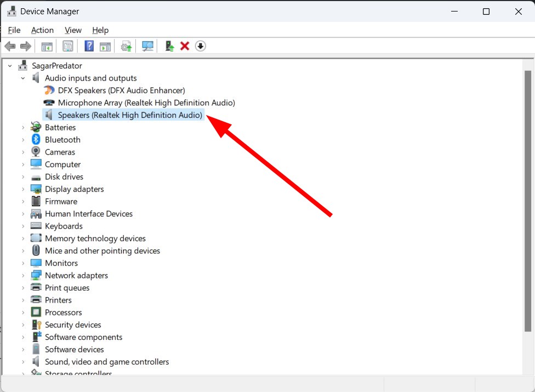Click the Back arrow in the toolbar
Image resolution: width=535 pixels, height=392 pixels.
click(10, 46)
